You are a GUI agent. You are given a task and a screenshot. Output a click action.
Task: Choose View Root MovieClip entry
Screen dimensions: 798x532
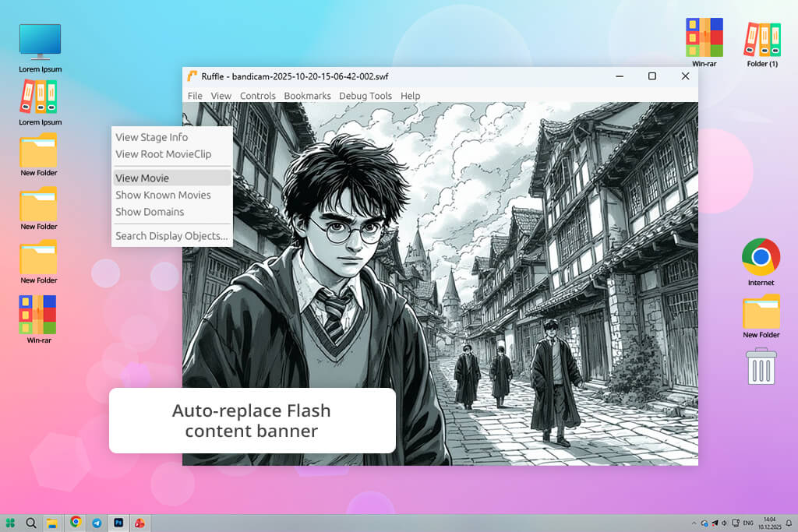pos(172,154)
